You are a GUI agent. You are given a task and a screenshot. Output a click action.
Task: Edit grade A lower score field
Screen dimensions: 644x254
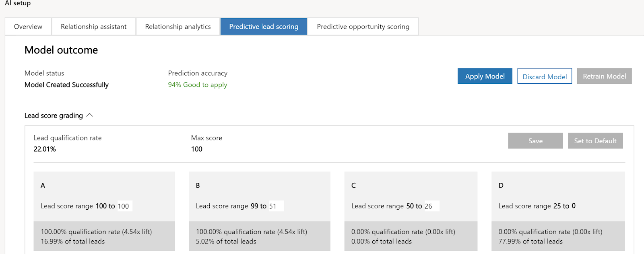[x=124, y=206]
